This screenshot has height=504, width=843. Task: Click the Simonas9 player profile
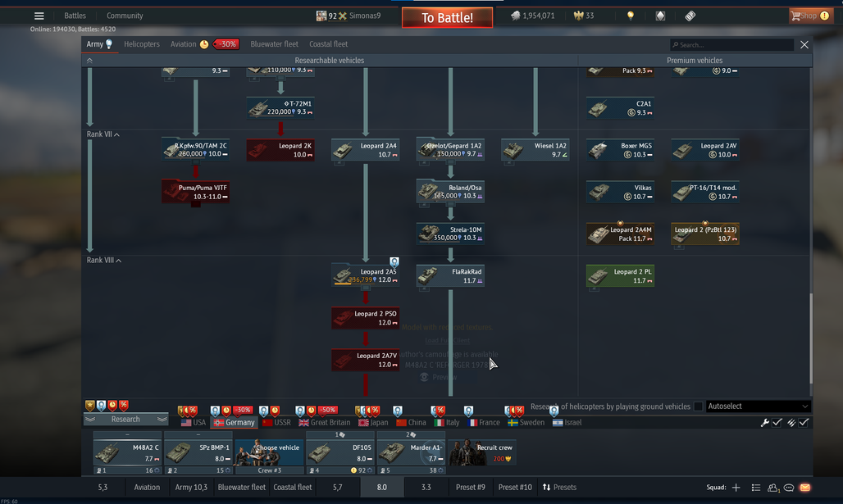349,16
